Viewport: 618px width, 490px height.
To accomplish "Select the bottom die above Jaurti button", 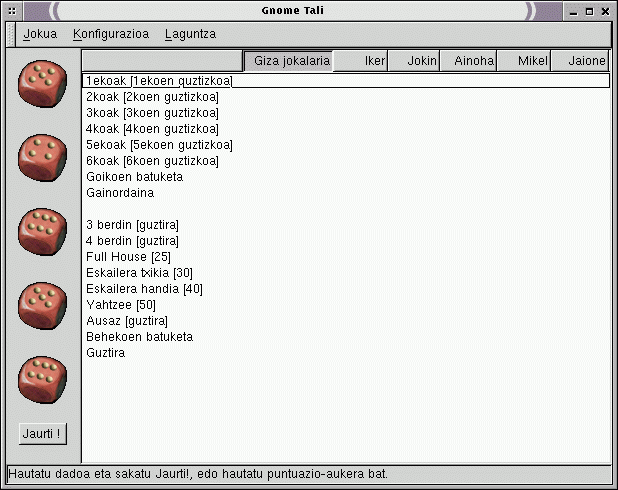I will [x=43, y=380].
